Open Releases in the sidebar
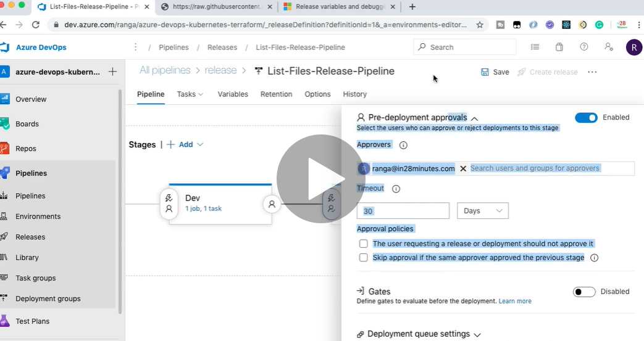The width and height of the screenshot is (644, 341). pyautogui.click(x=30, y=237)
